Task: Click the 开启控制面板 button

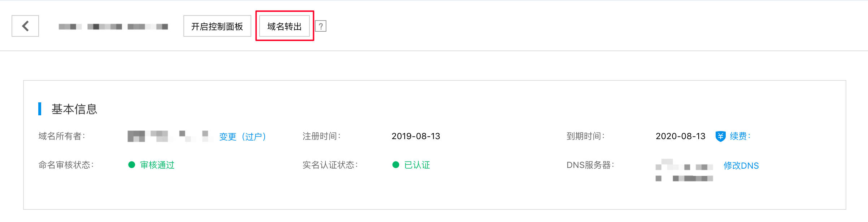Action: [x=217, y=26]
